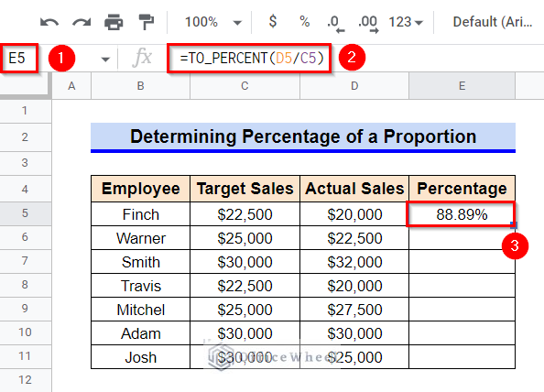Click increase decimal places icon
544x392 pixels.
(x=368, y=24)
